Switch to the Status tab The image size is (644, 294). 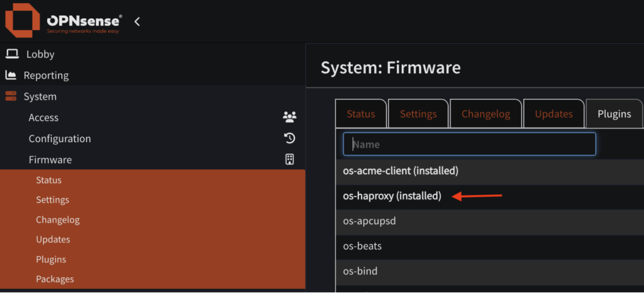[361, 113]
